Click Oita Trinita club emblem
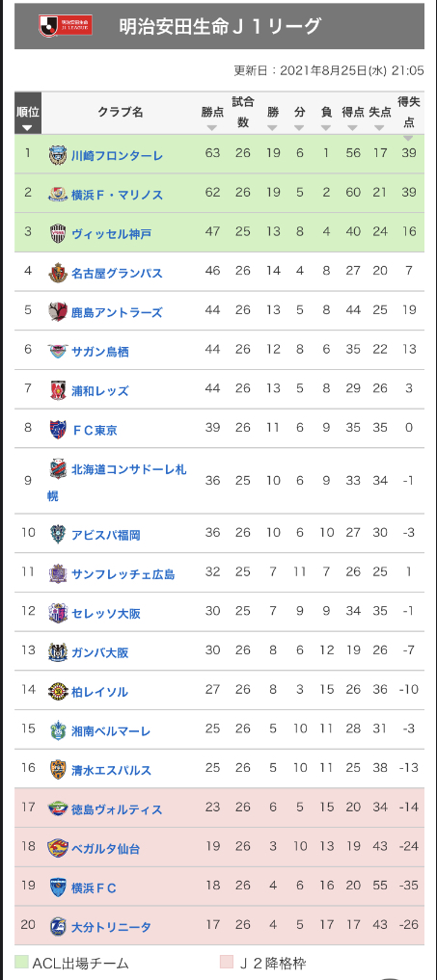The height and width of the screenshot is (980, 437). point(58,926)
